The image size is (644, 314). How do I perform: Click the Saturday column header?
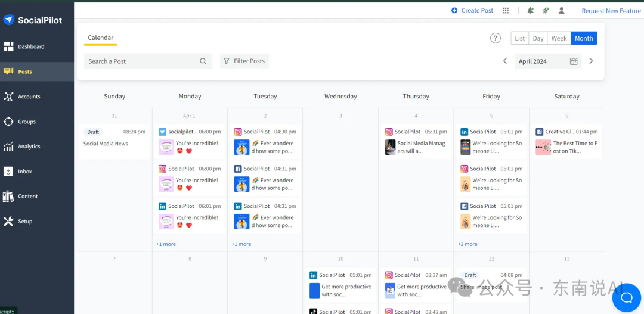coord(566,97)
